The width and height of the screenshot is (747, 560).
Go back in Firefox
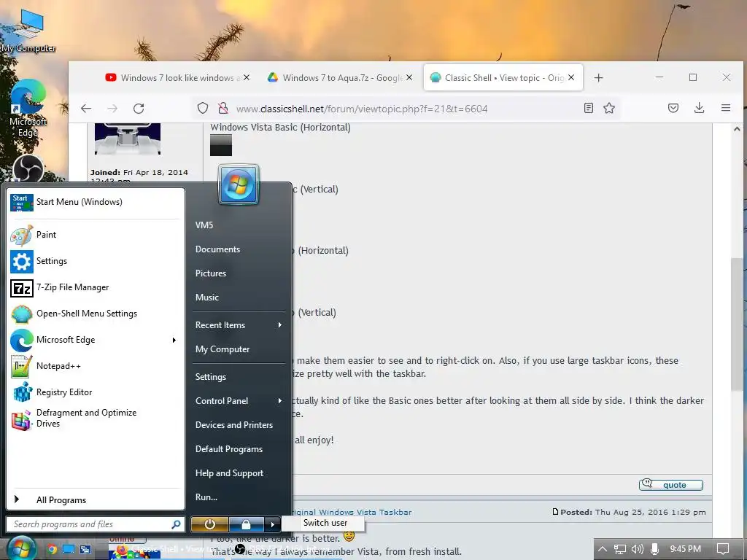click(x=86, y=109)
